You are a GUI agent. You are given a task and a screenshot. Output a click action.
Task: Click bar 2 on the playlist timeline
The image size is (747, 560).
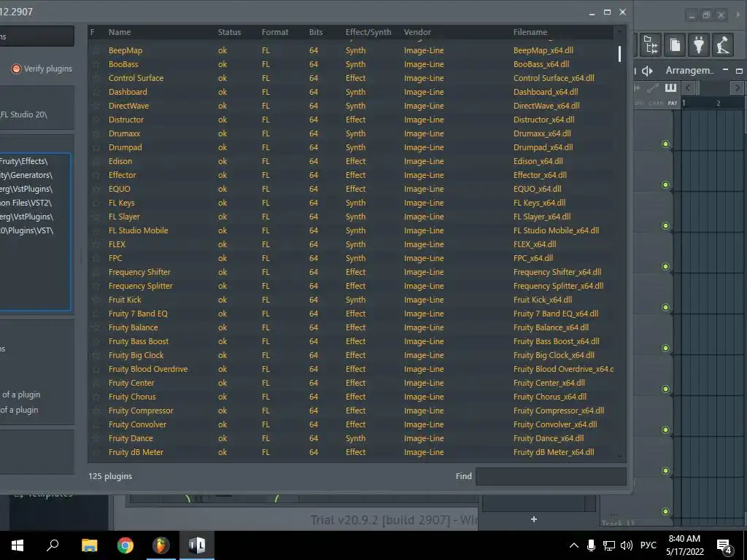(718, 103)
